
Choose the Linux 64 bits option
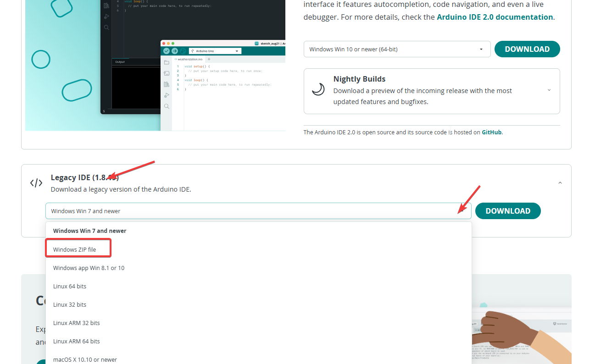(x=70, y=286)
